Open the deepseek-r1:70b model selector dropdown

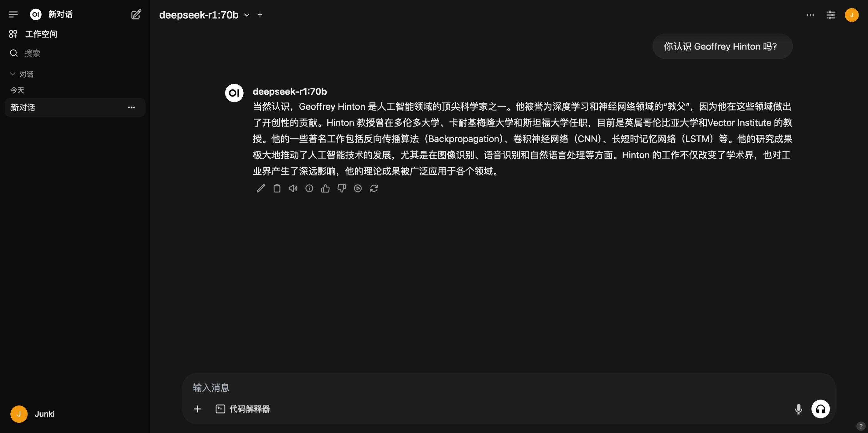point(204,15)
